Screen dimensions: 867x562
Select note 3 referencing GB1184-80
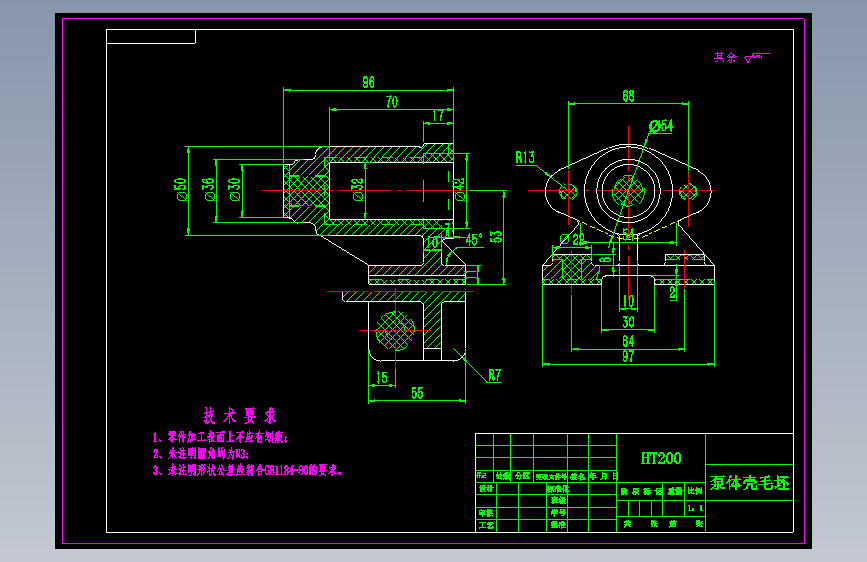pos(247,471)
